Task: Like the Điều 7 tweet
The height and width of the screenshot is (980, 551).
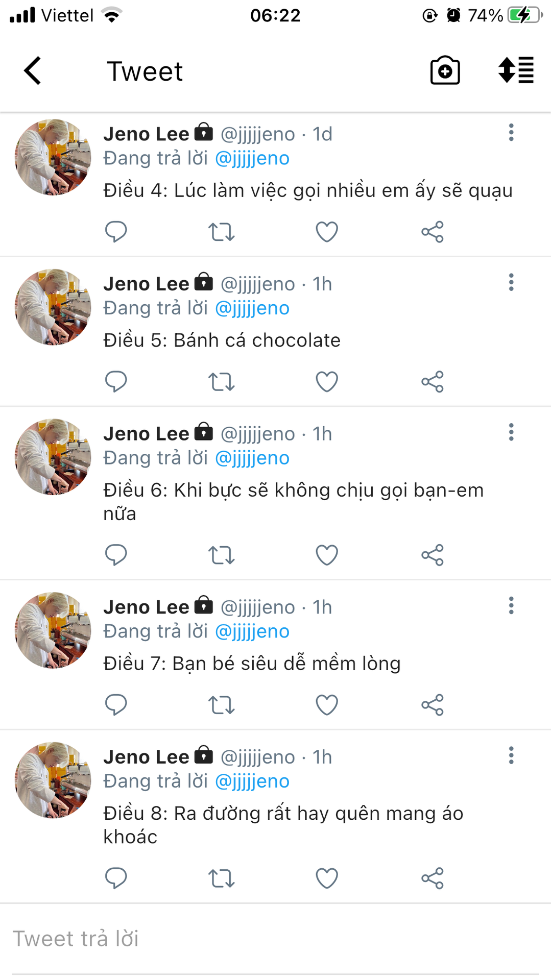Action: coord(327,705)
